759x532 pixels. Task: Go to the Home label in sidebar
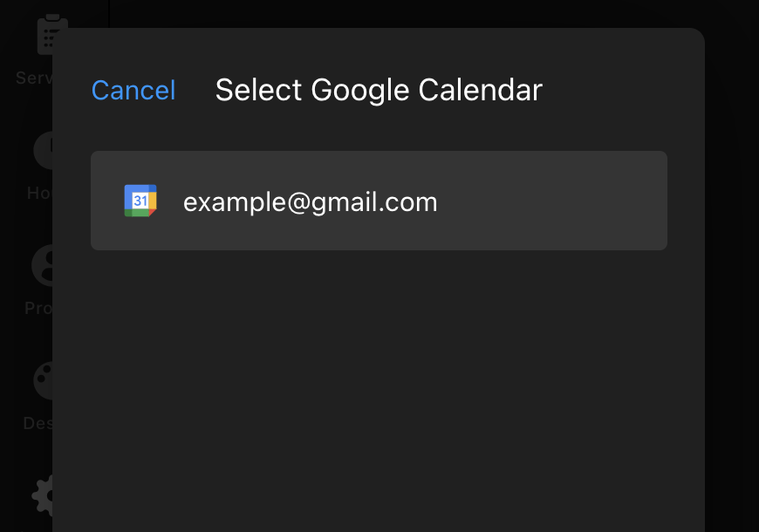[x=39, y=193]
